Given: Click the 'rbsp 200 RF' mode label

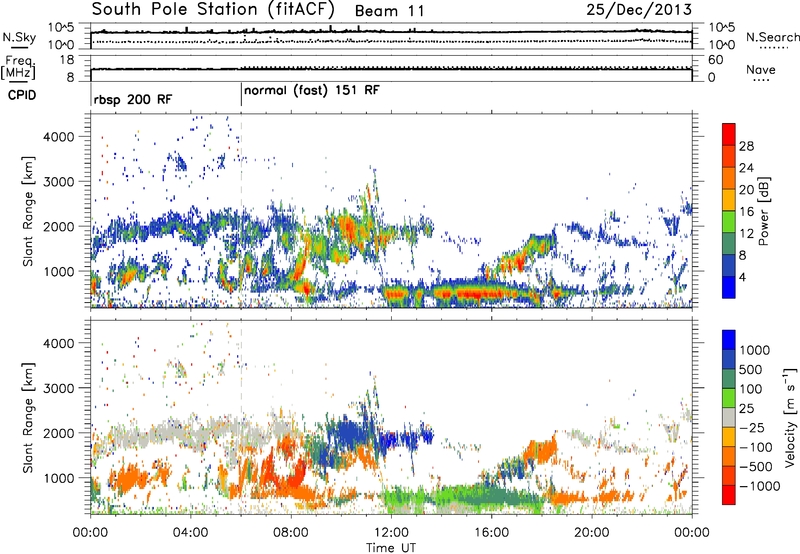Looking at the screenshot, I should [133, 99].
